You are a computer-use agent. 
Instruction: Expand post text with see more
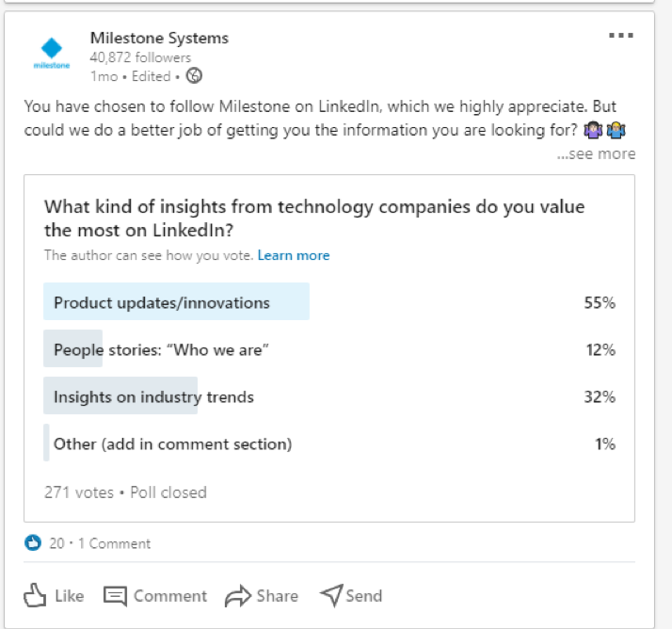pyautogui.click(x=596, y=153)
